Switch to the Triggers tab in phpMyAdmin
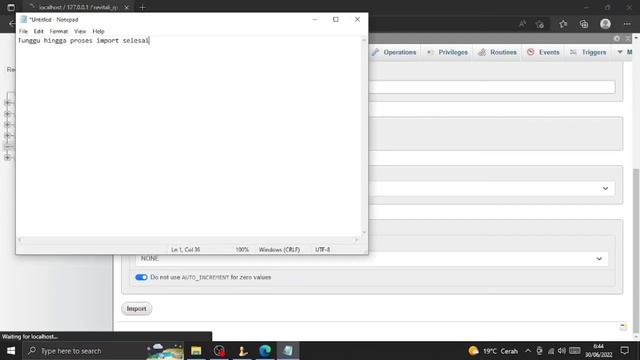This screenshot has height=360, width=640. 589,52
